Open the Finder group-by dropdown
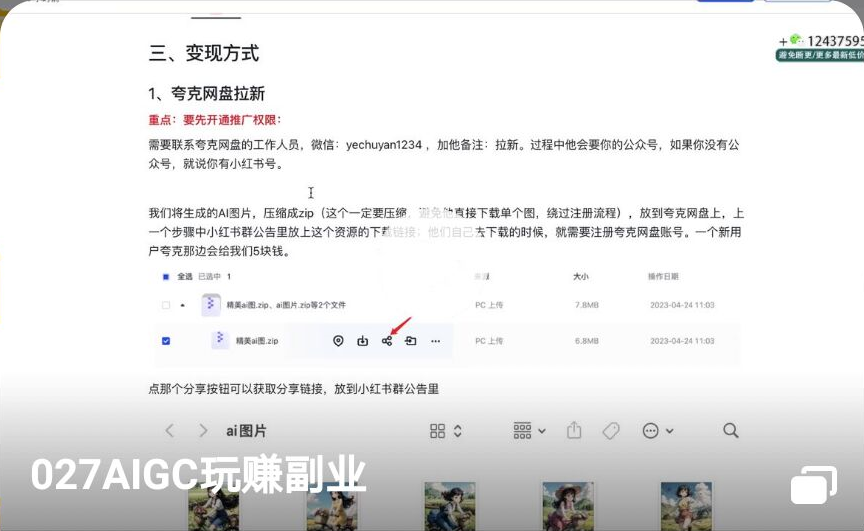 click(529, 430)
